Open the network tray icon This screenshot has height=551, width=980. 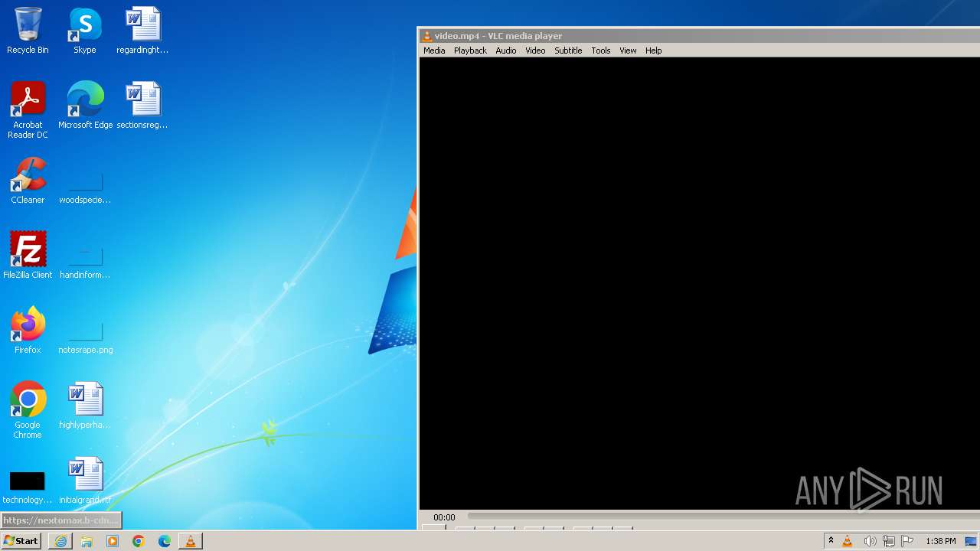pyautogui.click(x=889, y=541)
